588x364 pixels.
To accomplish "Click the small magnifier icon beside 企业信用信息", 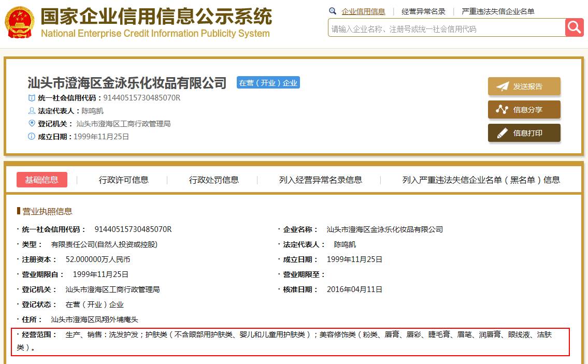I will 332,11.
